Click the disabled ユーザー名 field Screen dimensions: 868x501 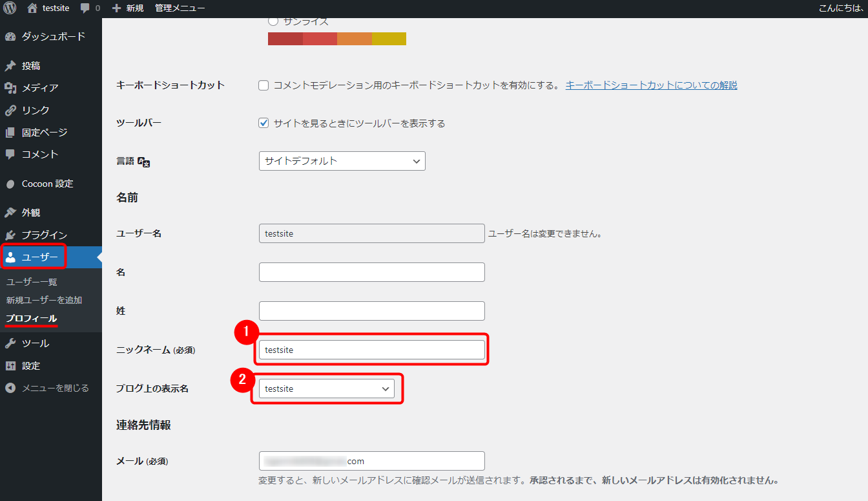click(371, 233)
